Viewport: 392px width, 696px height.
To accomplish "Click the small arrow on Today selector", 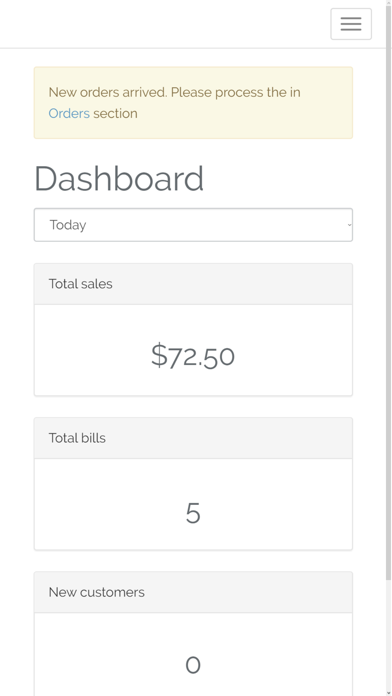I will pyautogui.click(x=349, y=225).
